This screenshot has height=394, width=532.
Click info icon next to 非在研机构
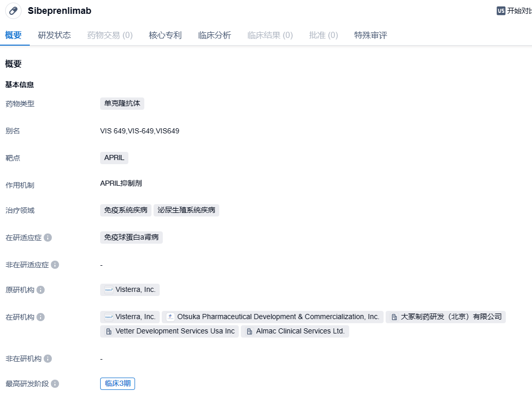click(x=48, y=359)
